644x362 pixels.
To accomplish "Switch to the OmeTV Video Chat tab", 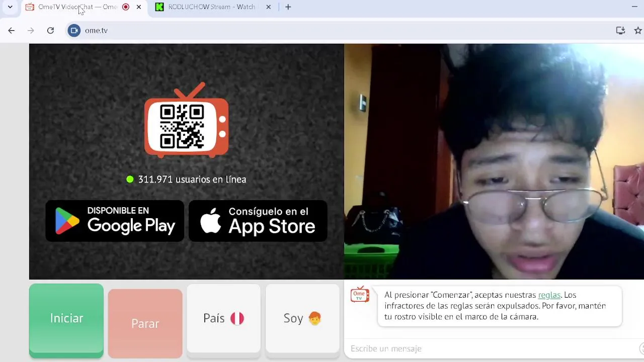I will click(77, 7).
